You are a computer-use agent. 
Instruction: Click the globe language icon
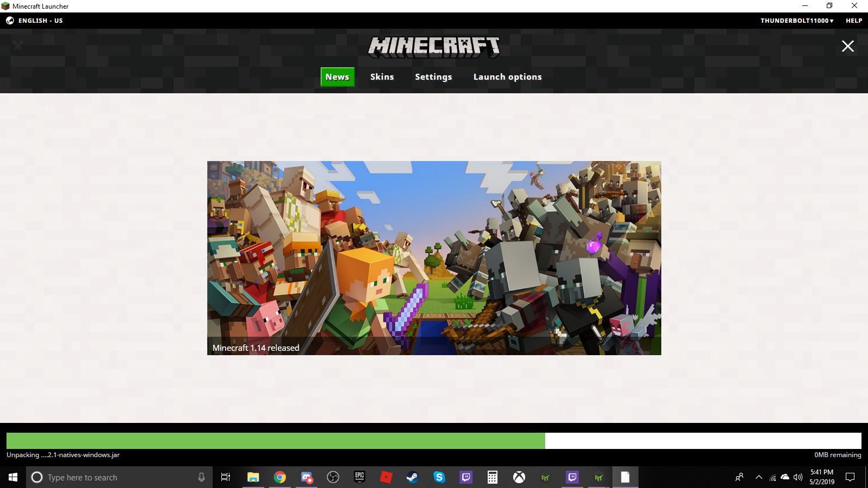[10, 21]
